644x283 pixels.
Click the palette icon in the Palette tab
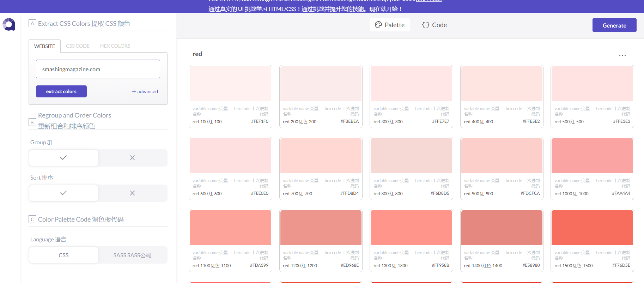click(378, 25)
